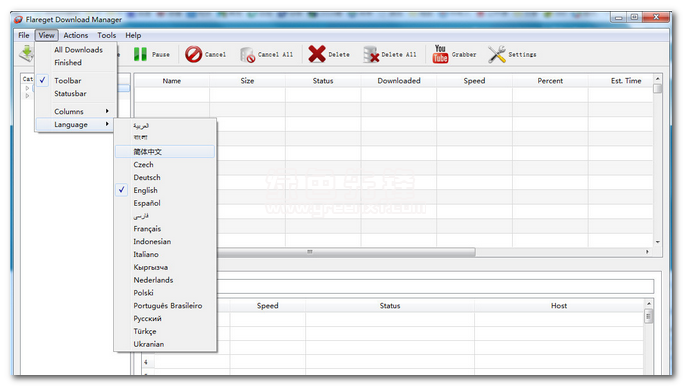
Task: Click download list scroll up arrow
Action: (658, 78)
